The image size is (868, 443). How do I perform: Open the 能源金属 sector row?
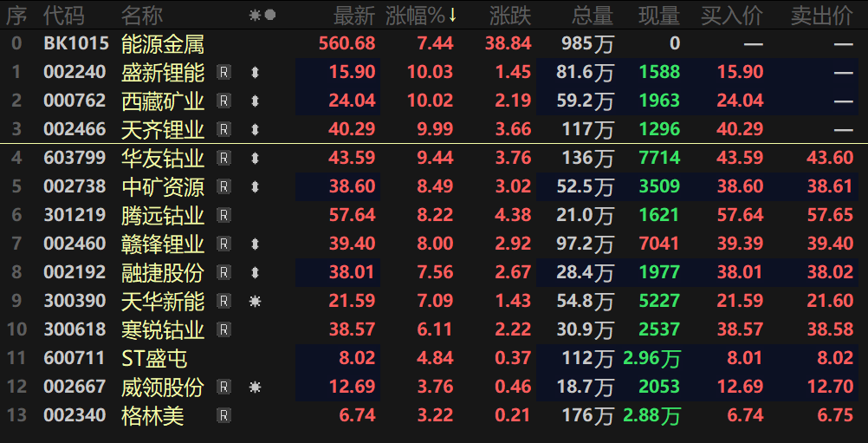[x=163, y=44]
